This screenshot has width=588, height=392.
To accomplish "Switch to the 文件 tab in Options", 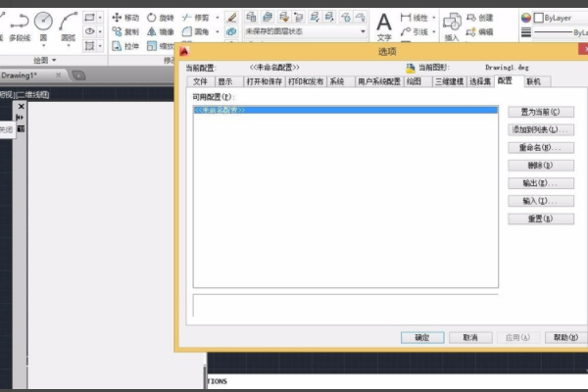I will (x=200, y=81).
